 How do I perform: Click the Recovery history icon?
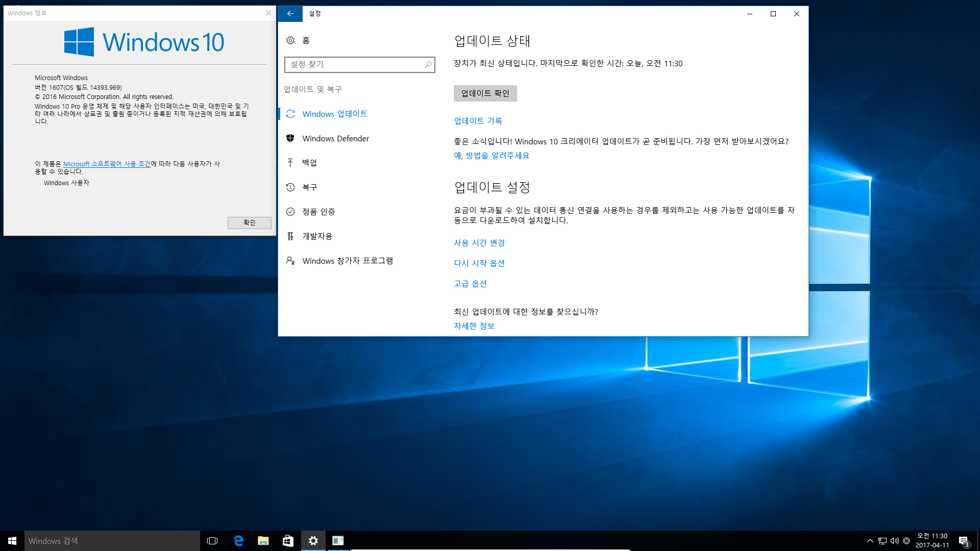tap(290, 187)
